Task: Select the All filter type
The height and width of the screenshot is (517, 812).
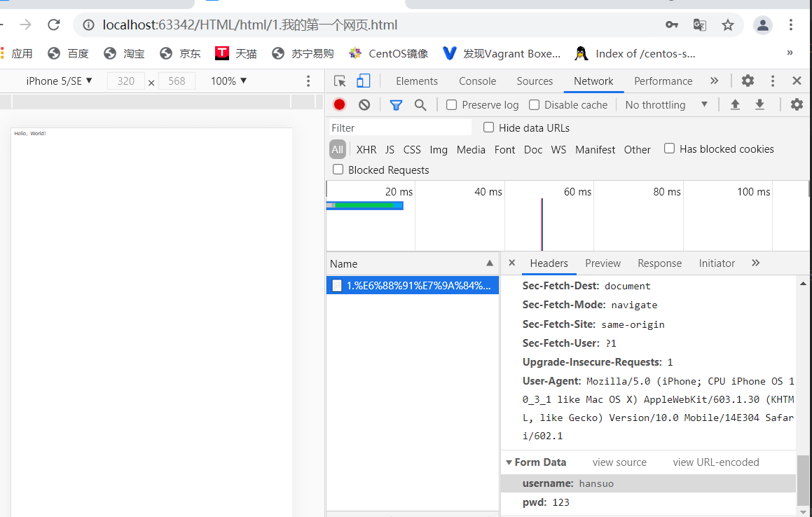Action: click(x=337, y=150)
